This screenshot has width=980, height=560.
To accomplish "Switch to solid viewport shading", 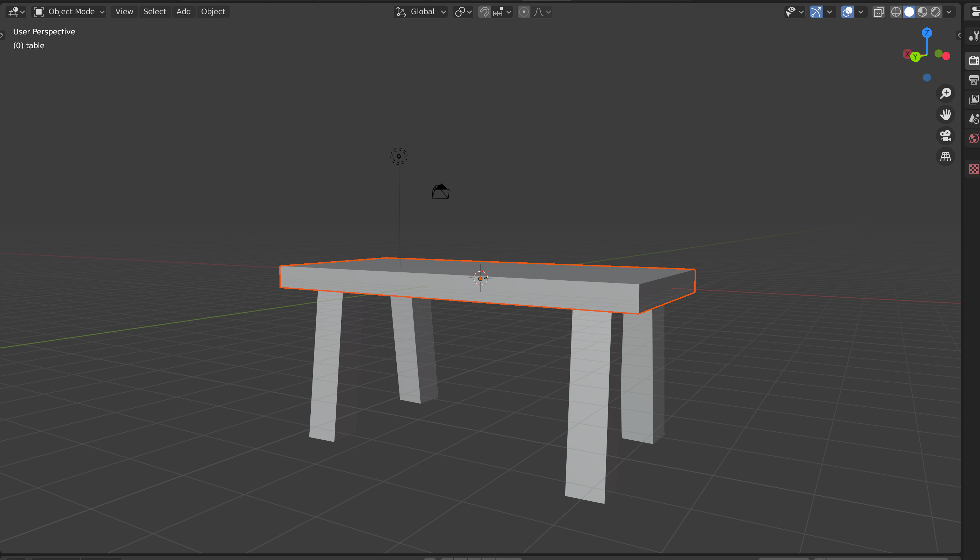I will click(909, 12).
